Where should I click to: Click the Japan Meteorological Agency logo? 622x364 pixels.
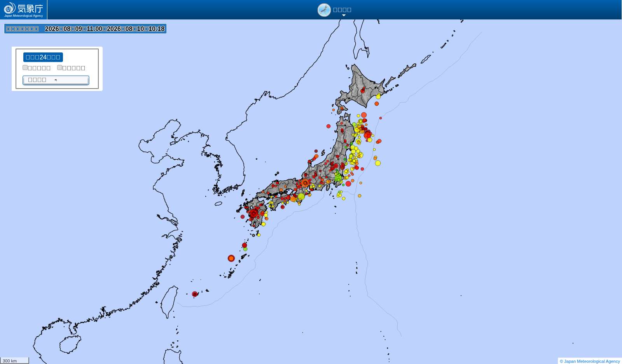(23, 10)
